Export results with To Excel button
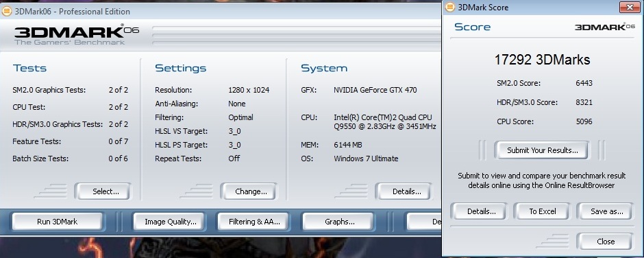 pyautogui.click(x=542, y=211)
